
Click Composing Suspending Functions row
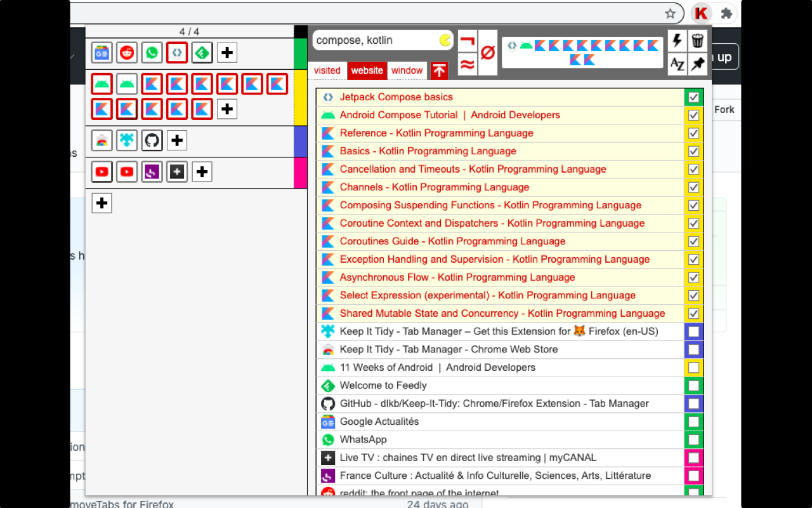pyautogui.click(x=501, y=205)
